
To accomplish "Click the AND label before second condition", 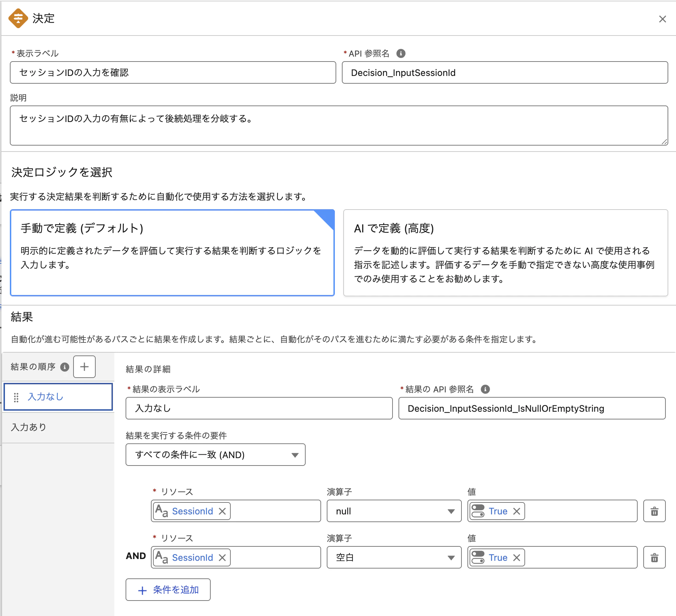I will [x=136, y=556].
